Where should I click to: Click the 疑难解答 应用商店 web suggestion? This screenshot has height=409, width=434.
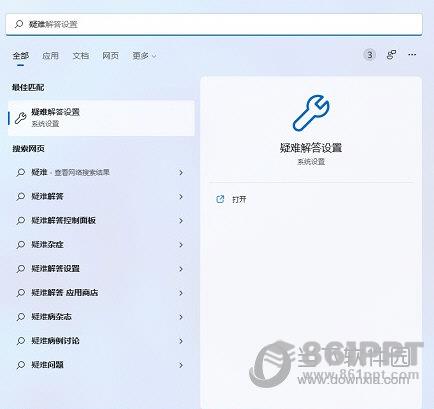point(101,293)
